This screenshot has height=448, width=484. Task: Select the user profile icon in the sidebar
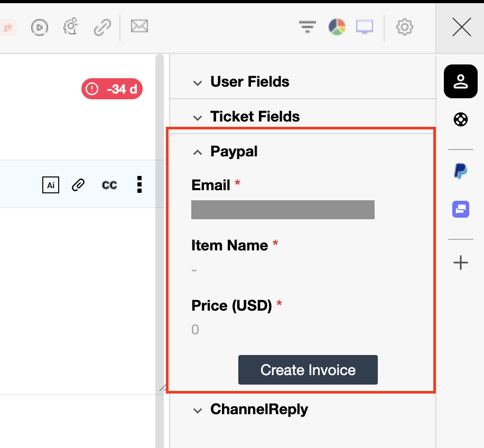point(461,81)
